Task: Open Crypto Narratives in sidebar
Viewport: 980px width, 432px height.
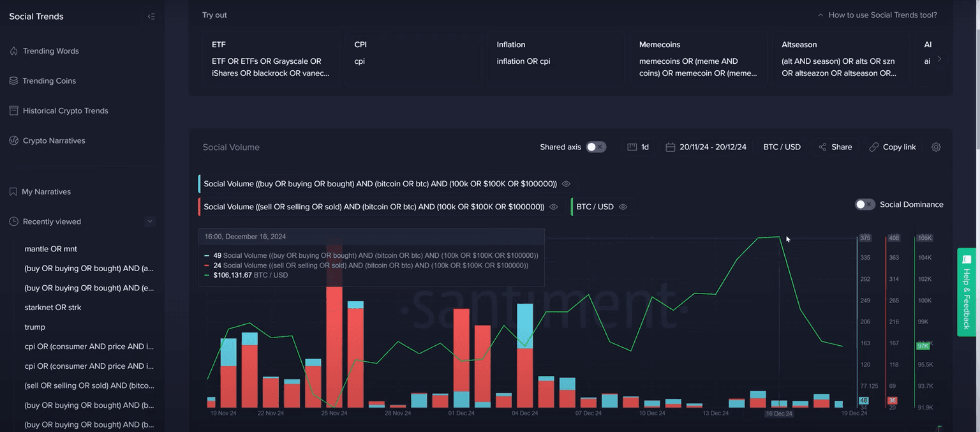Action: point(54,140)
